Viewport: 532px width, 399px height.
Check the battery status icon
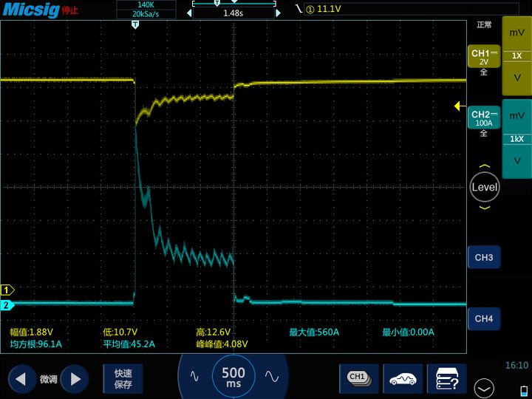(x=524, y=391)
